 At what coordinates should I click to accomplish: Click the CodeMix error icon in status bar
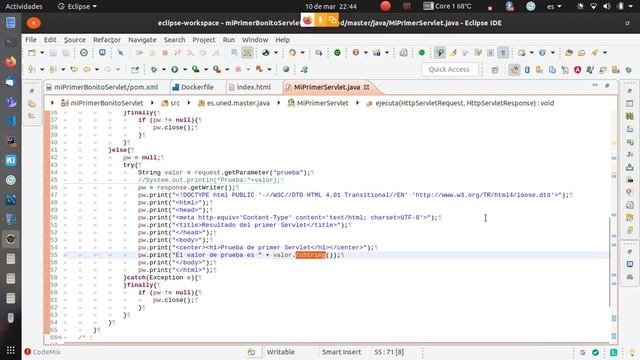(x=27, y=352)
